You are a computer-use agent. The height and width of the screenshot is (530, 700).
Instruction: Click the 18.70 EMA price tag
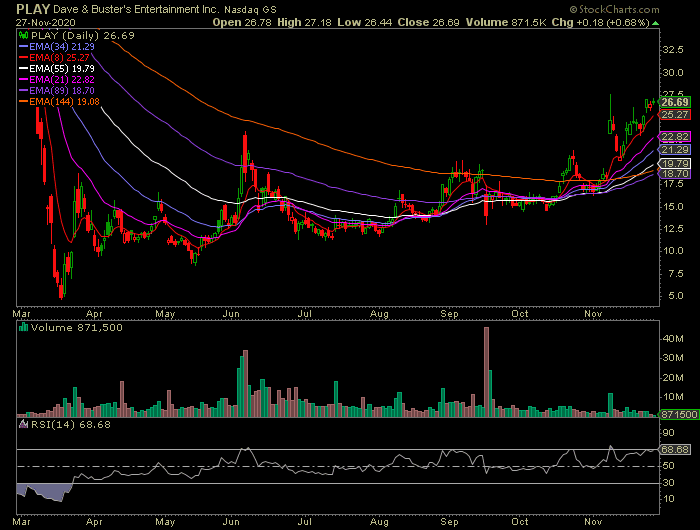pyautogui.click(x=675, y=173)
